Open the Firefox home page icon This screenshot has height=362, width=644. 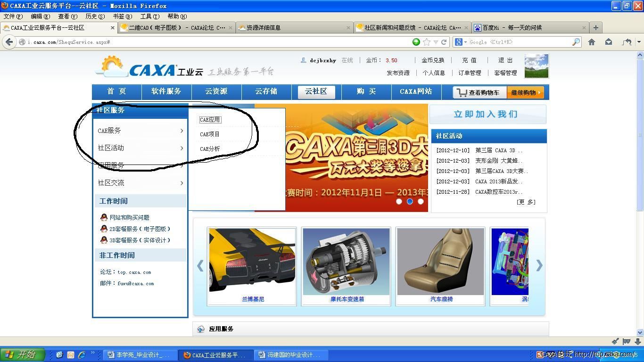[x=592, y=42]
